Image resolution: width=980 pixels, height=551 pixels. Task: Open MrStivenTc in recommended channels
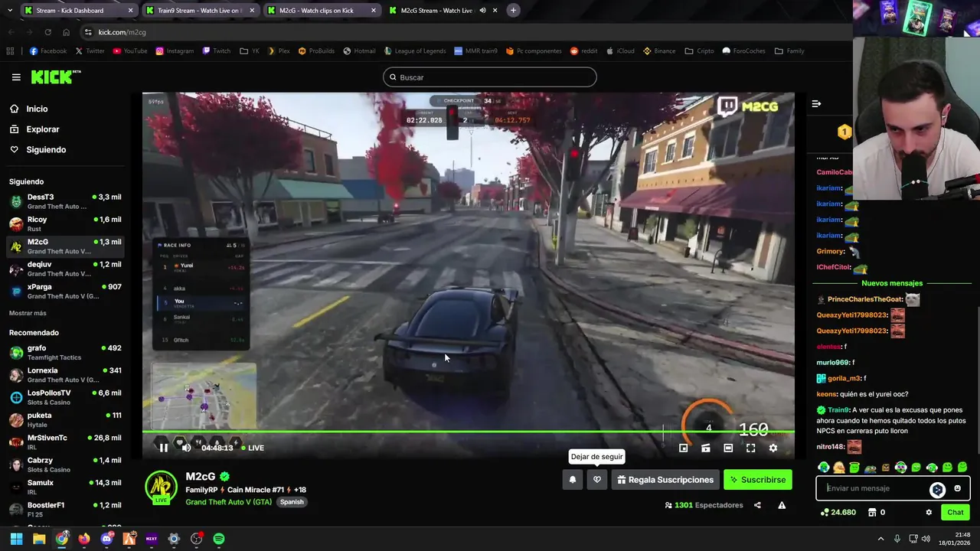(x=65, y=442)
